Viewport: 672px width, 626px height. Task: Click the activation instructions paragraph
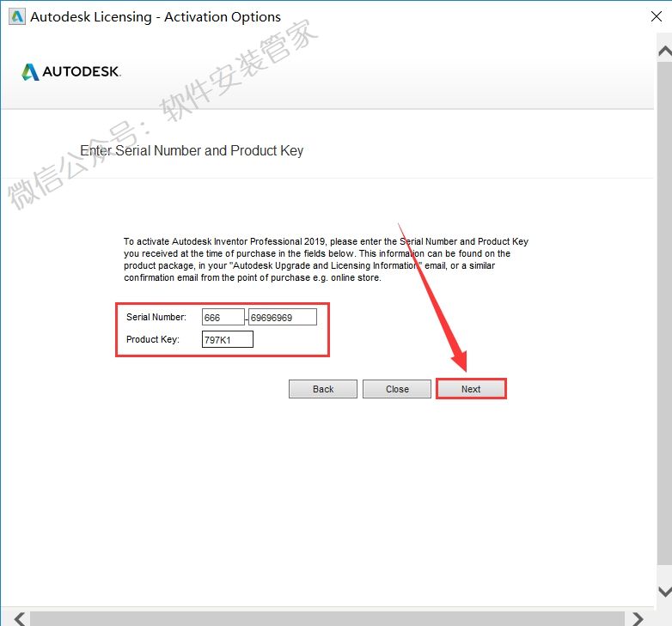point(325,259)
